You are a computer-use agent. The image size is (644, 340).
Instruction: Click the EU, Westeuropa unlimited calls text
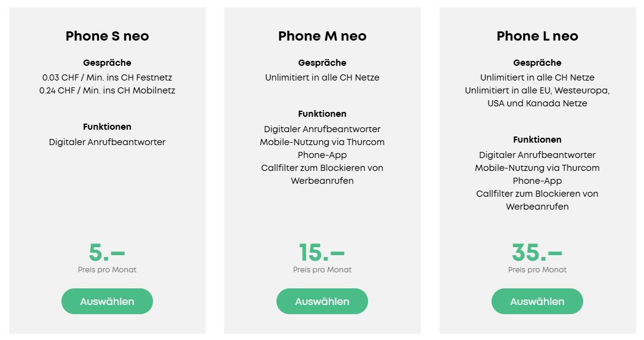[537, 90]
